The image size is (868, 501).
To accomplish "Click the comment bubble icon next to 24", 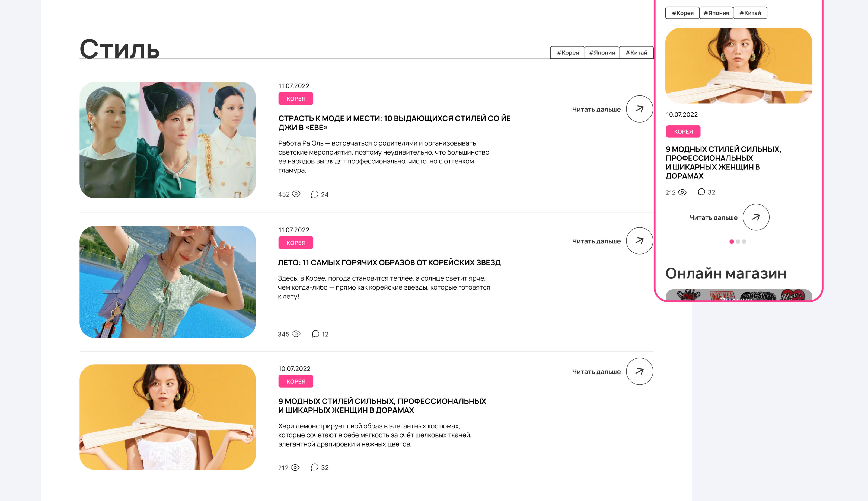I will coord(314,194).
